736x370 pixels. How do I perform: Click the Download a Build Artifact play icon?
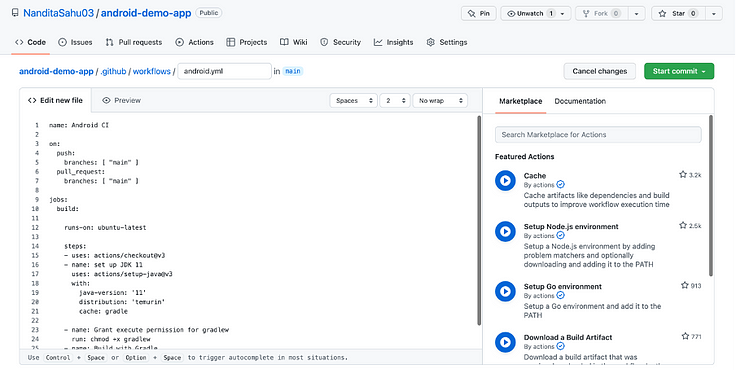[505, 342]
